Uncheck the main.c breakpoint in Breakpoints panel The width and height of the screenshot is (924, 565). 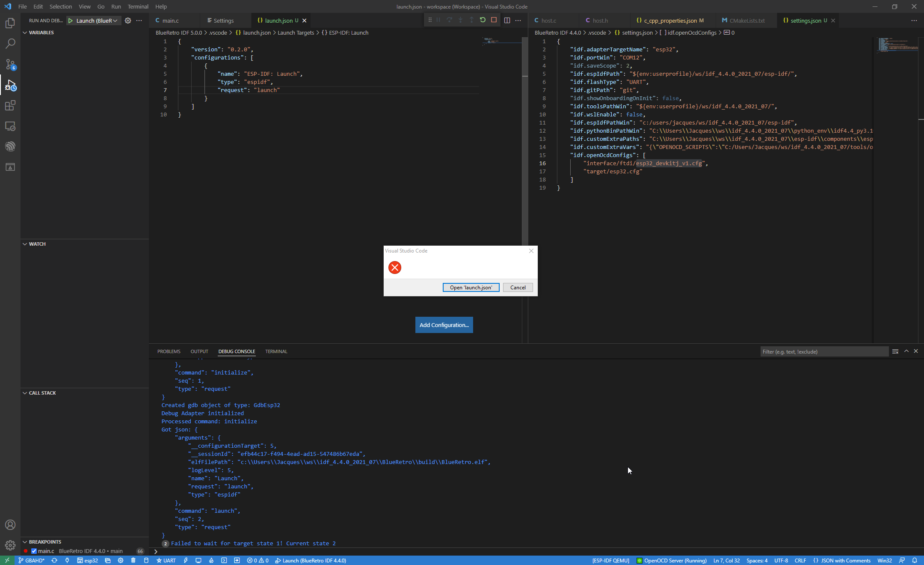click(35, 551)
